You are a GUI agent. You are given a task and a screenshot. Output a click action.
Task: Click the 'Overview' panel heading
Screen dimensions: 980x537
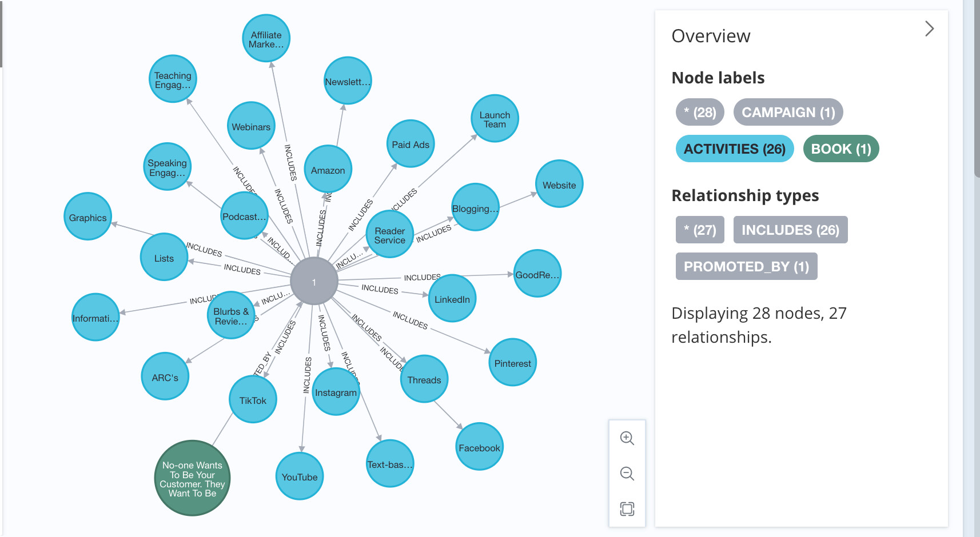(711, 35)
